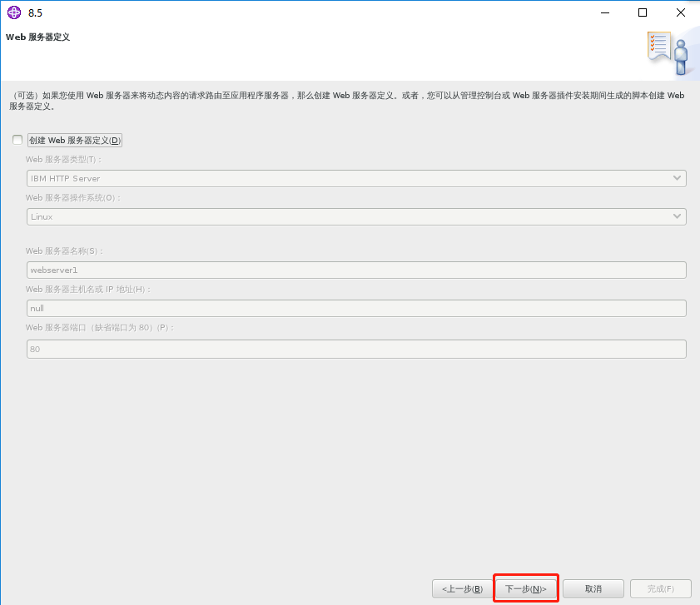The height and width of the screenshot is (605, 700).
Task: Click the Web 服务器操作系统(O) label
Action: [x=73, y=198]
